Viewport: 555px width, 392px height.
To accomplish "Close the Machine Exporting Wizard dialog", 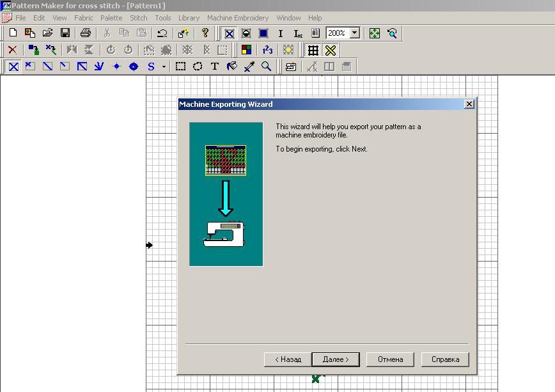I will tap(469, 104).
